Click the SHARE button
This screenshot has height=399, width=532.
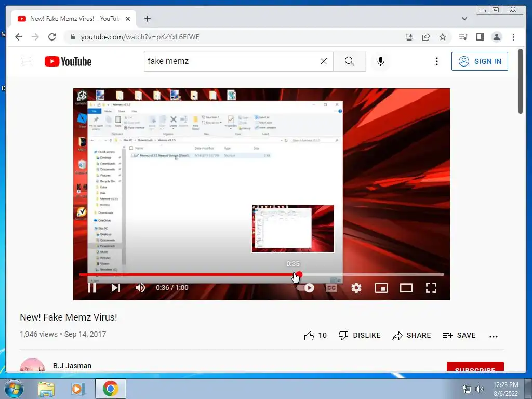pyautogui.click(x=411, y=336)
